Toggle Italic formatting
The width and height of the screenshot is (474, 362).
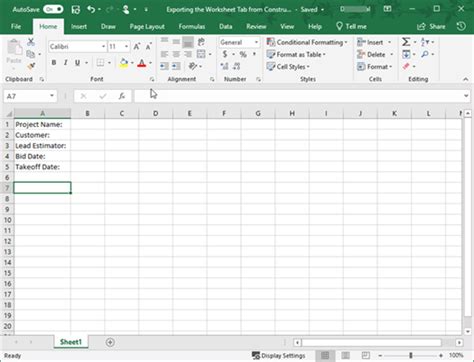65,62
